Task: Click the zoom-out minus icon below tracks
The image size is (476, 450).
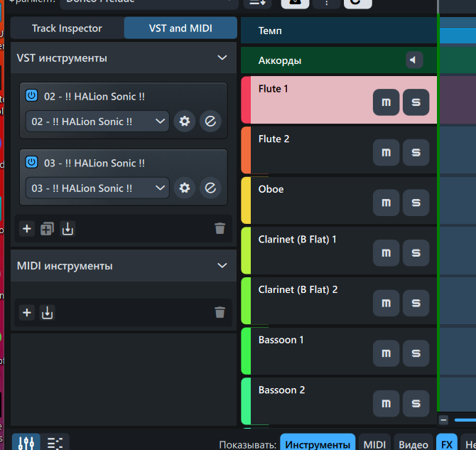Action: pyautogui.click(x=443, y=420)
